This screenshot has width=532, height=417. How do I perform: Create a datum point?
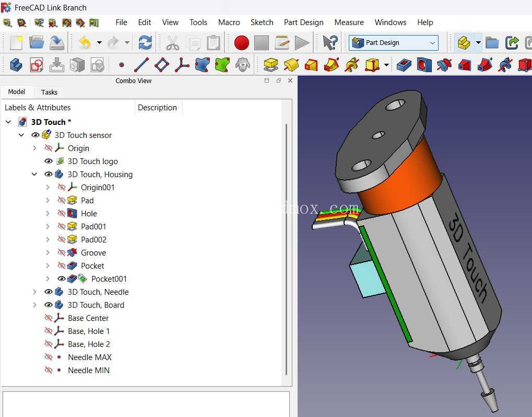[x=122, y=65]
